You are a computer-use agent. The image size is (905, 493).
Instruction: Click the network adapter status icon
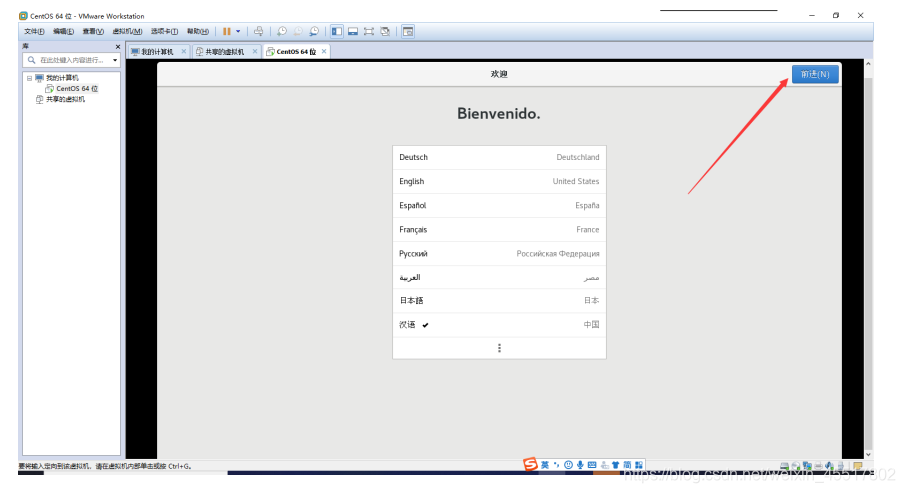point(807,466)
